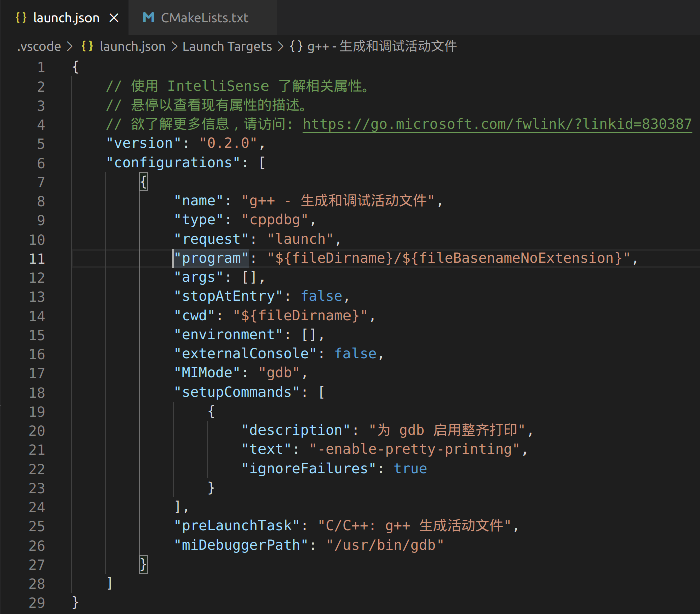The image size is (700, 614).
Task: Open the g++ 生成和调试活动文件 breadcrumb dropdown
Action: [x=381, y=46]
